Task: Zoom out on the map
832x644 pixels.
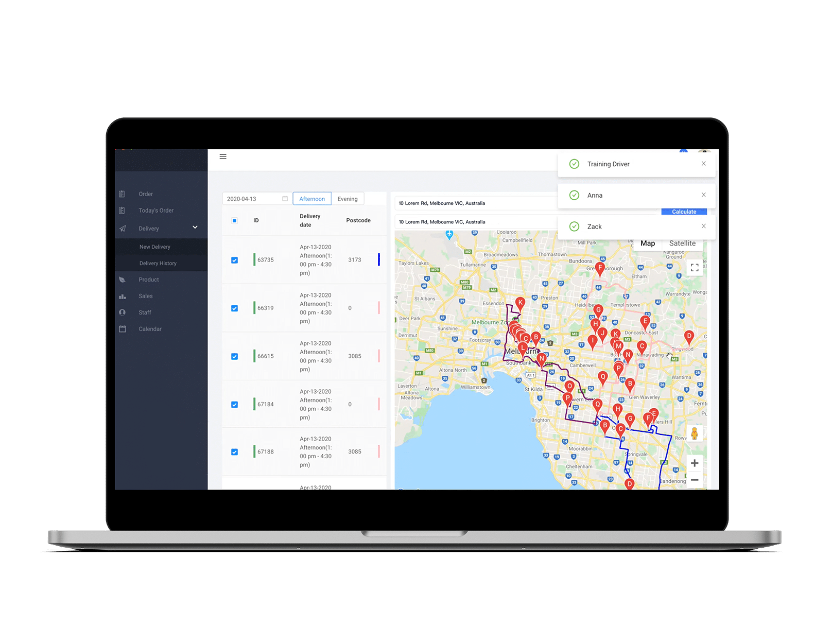Action: (695, 480)
